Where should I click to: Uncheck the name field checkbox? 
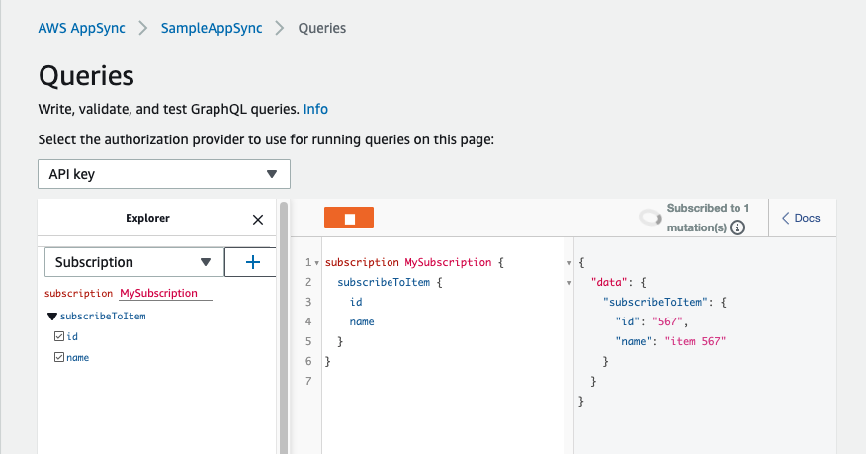click(59, 357)
